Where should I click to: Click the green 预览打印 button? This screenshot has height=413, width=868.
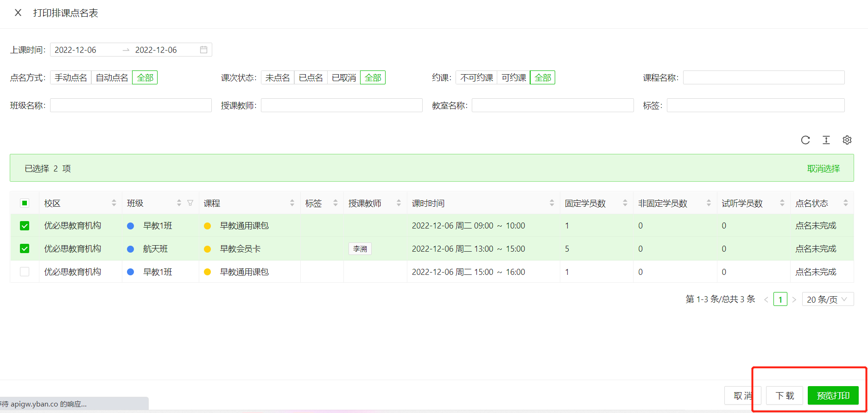833,395
